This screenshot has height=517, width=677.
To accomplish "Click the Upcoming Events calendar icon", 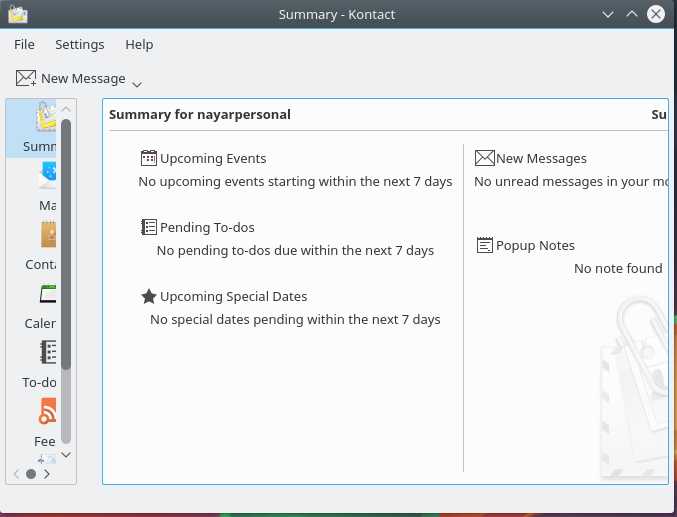I will click(x=149, y=158).
